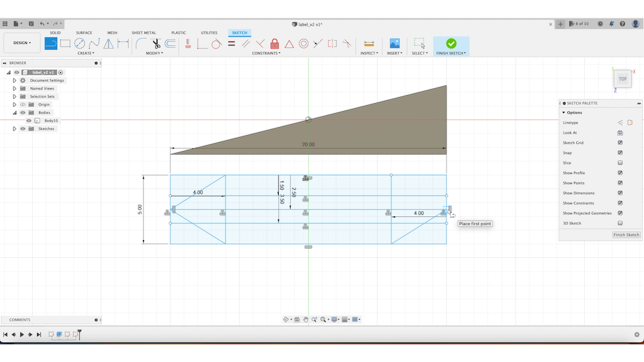Viewport: 644px width, 362px height.
Task: Uncheck Show Constraints option
Action: 620,203
